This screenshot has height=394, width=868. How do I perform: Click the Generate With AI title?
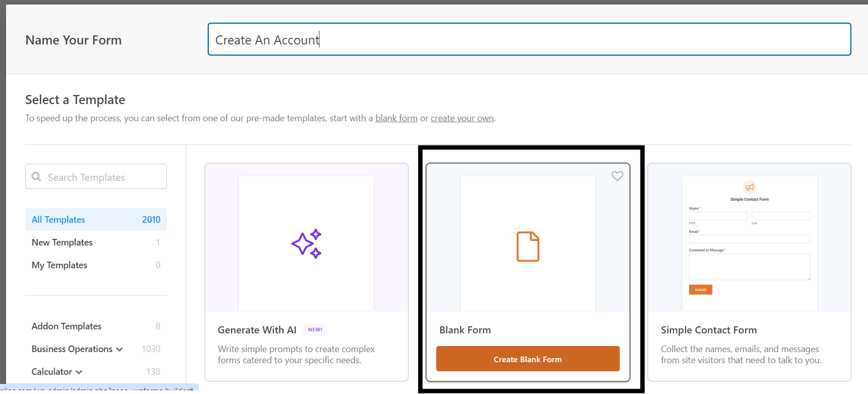click(257, 330)
